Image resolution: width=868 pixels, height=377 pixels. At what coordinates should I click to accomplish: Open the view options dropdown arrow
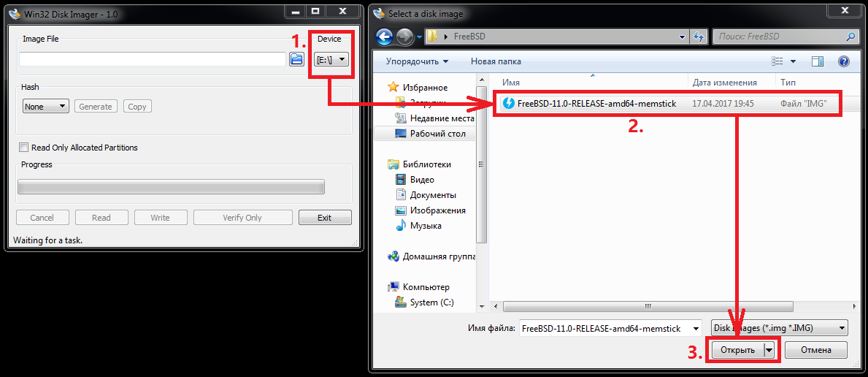pyautogui.click(x=793, y=61)
